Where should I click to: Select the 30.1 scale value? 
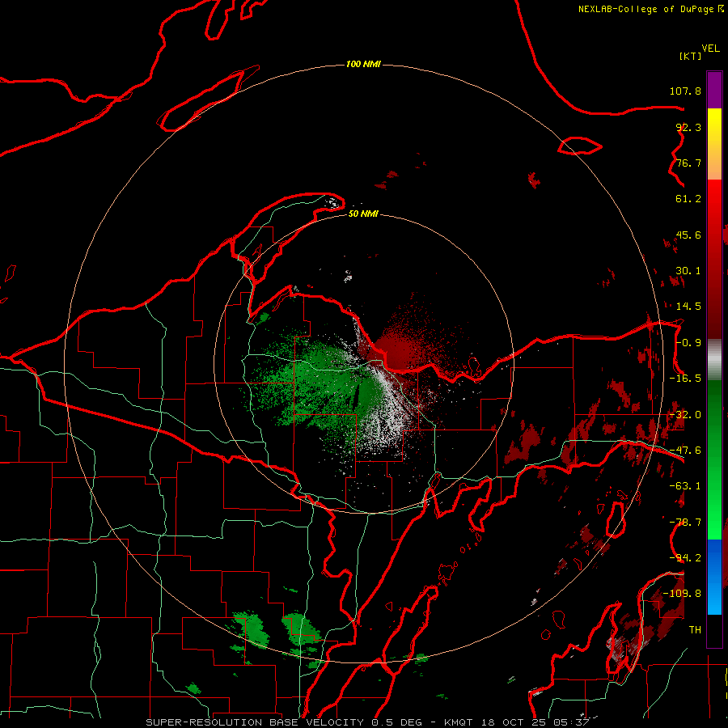click(688, 271)
